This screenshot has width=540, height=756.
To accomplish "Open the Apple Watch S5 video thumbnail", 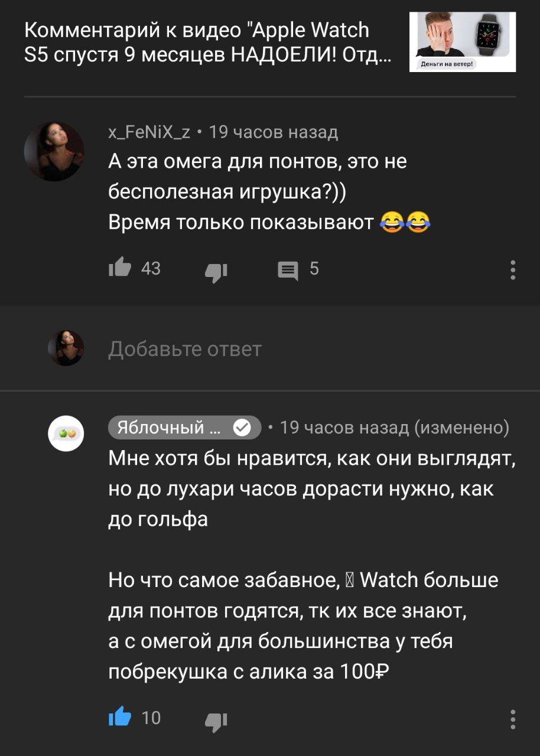I will (463, 43).
